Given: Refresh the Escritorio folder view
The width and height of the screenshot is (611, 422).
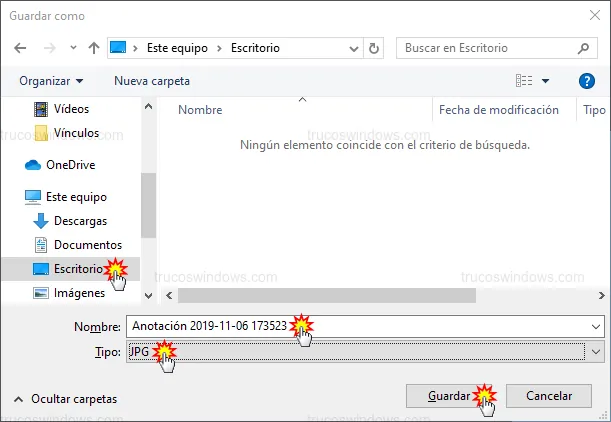Looking at the screenshot, I should pos(374,48).
